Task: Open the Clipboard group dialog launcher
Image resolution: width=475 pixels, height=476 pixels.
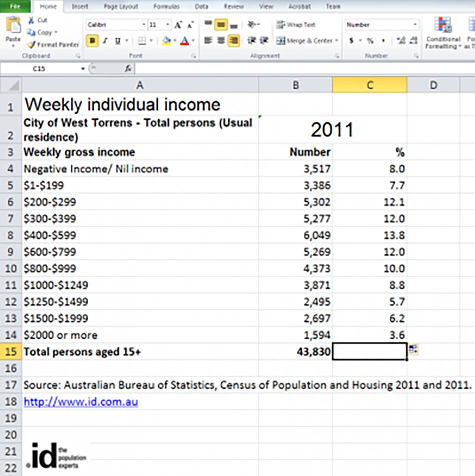Action: coord(78,56)
